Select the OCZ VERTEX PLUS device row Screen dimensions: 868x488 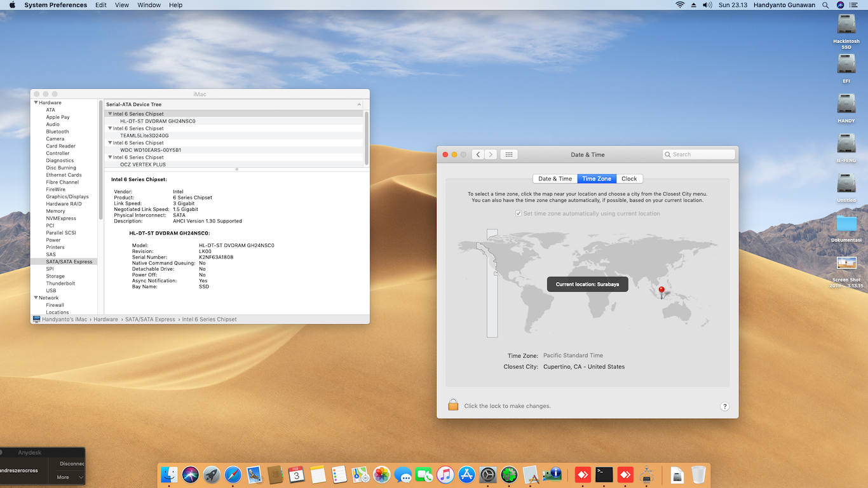tap(234, 165)
